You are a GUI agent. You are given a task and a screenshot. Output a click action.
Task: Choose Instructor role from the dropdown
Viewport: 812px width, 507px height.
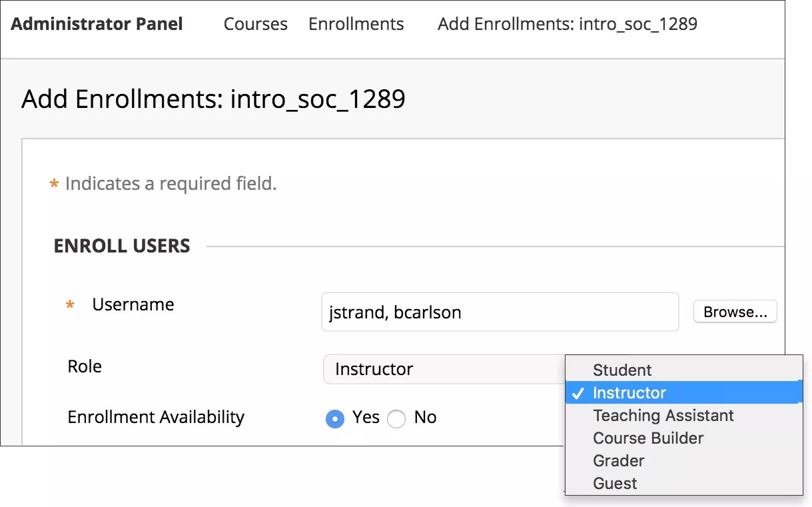click(629, 392)
